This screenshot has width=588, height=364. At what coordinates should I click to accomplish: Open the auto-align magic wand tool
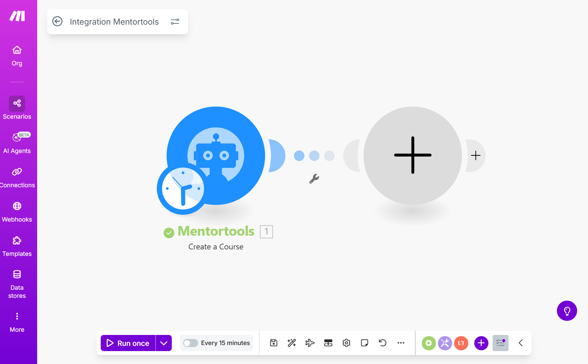click(x=292, y=343)
